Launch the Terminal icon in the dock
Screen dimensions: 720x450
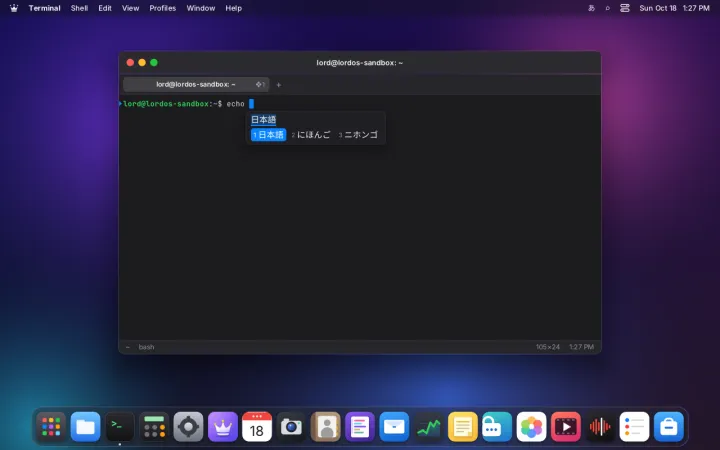click(120, 427)
